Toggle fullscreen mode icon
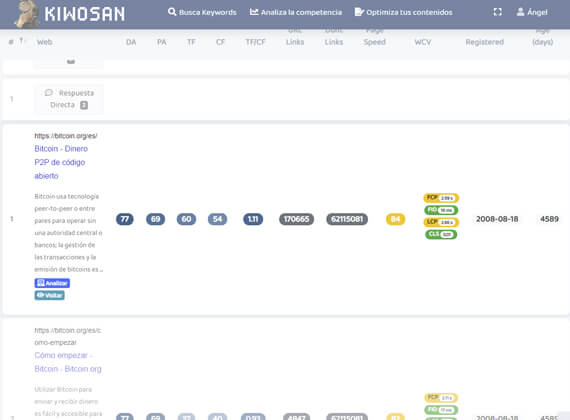 click(x=498, y=12)
